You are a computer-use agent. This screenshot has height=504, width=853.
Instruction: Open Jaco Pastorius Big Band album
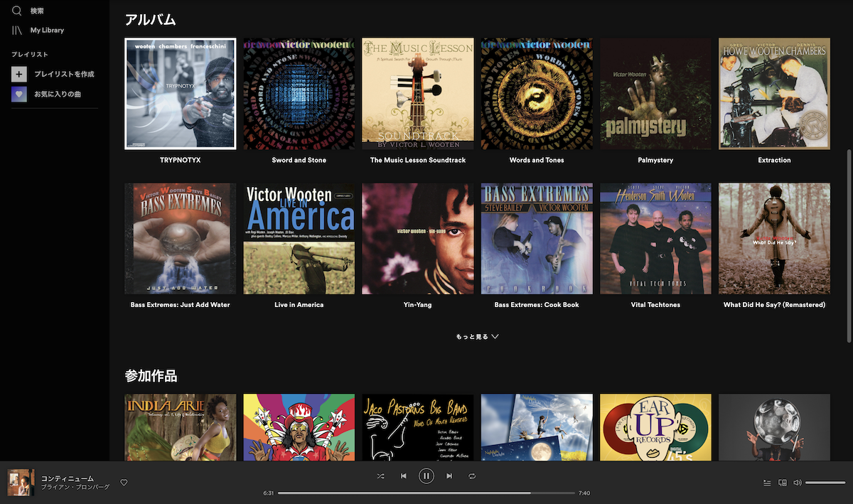(417, 427)
